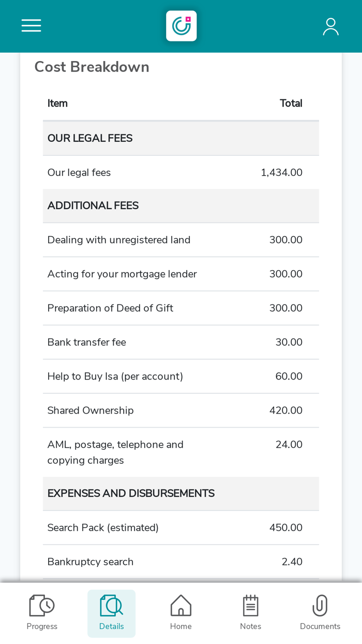Open the hamburger menu
This screenshot has width=362, height=644.
point(31,26)
